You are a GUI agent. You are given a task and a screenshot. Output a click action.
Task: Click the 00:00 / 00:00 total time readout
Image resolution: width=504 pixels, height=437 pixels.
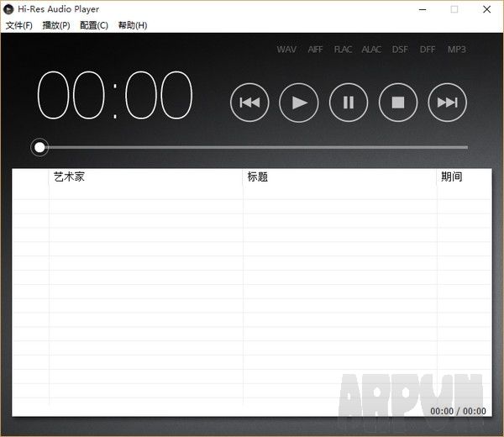[458, 411]
